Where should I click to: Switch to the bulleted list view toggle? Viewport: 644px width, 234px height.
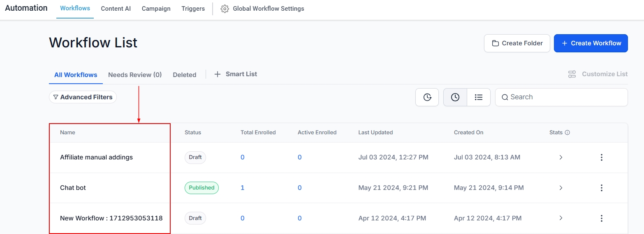click(x=478, y=97)
